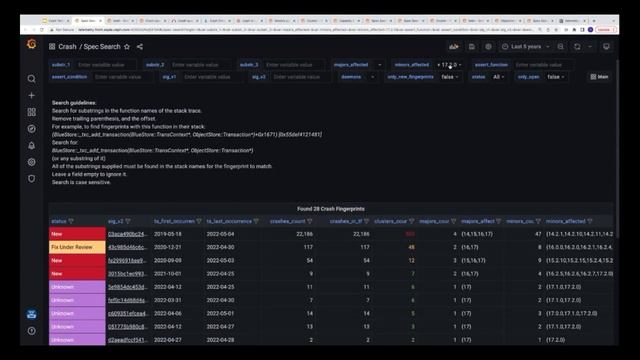Filter the ts_last_occurrence column
640x360 pixels.
256,221
